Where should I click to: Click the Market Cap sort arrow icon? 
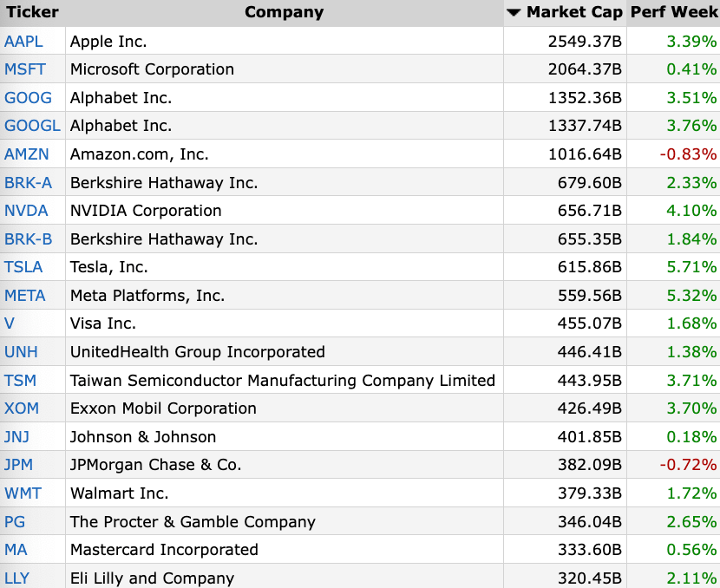point(514,13)
